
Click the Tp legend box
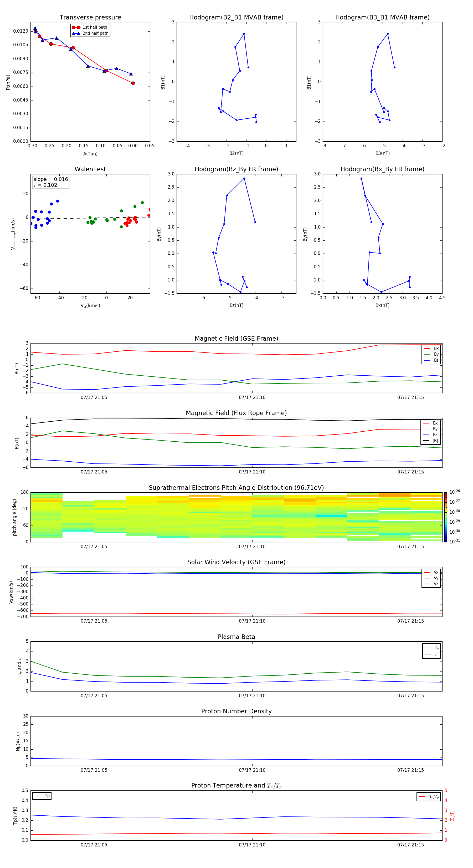(42, 796)
